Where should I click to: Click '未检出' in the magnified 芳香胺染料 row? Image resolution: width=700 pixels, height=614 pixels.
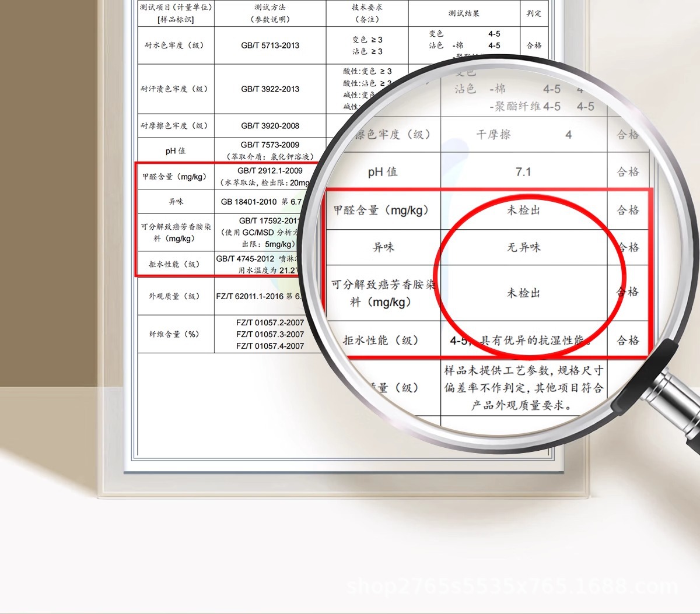tap(523, 293)
